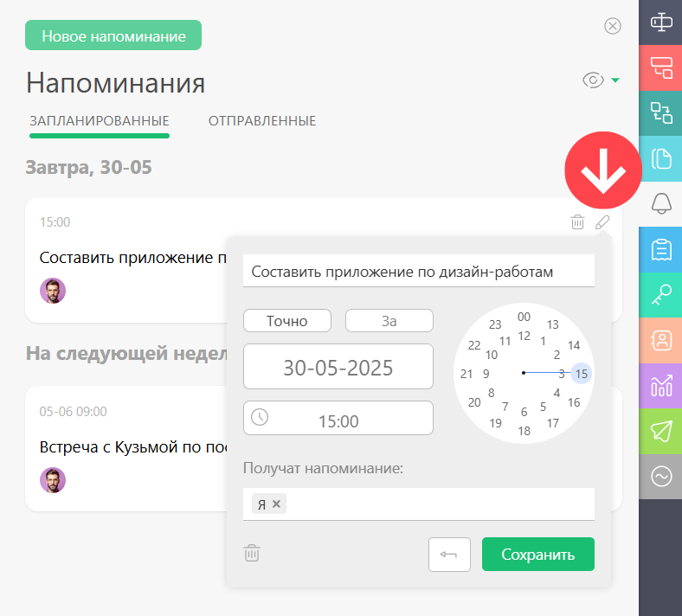
Task: Pick hour 14 on the clock dial
Action: coord(574,345)
